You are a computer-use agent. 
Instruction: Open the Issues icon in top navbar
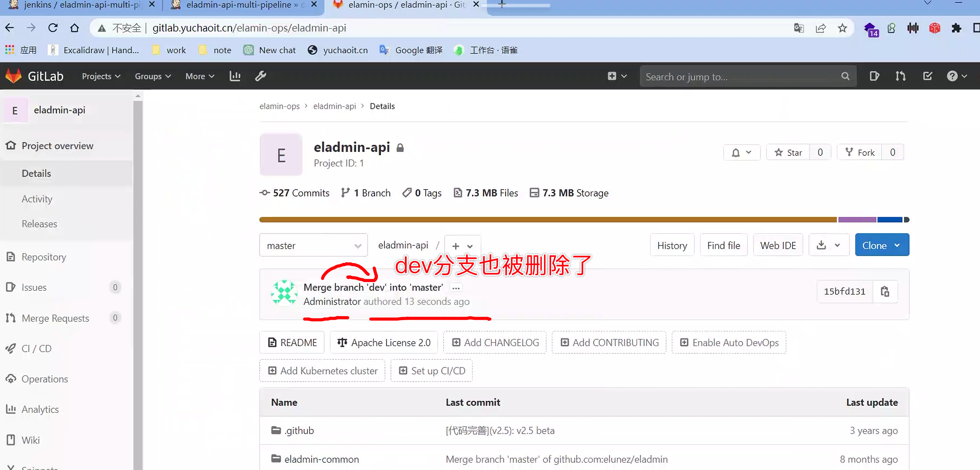click(x=874, y=76)
